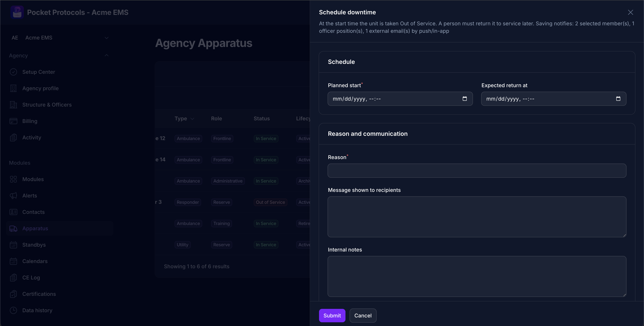Click the Contacts card icon

[13, 212]
